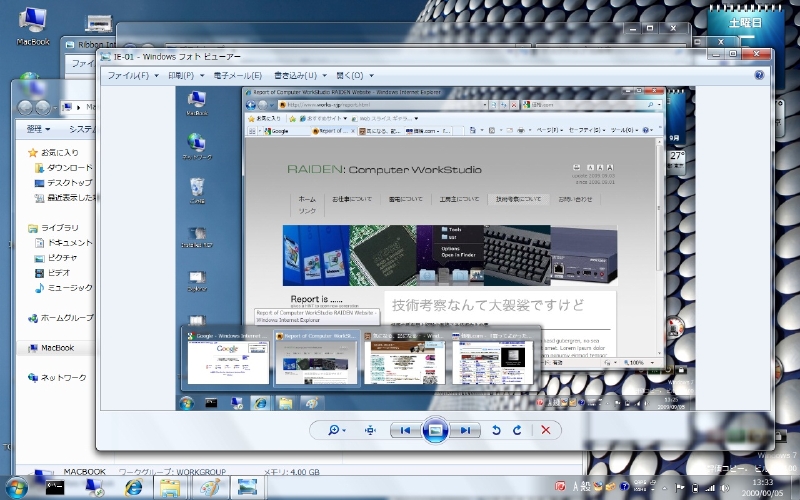Start the slideshow with the round center button
This screenshot has width=800, height=500.
[x=435, y=430]
